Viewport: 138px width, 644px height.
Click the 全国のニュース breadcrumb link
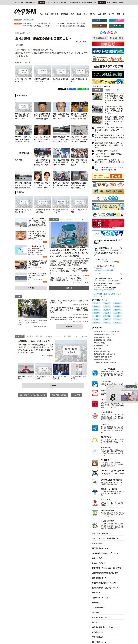(26, 33)
